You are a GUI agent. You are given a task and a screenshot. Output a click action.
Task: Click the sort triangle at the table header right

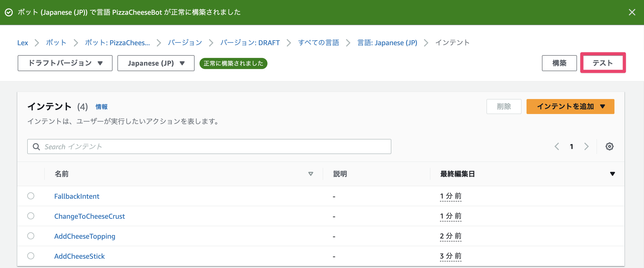(x=612, y=173)
